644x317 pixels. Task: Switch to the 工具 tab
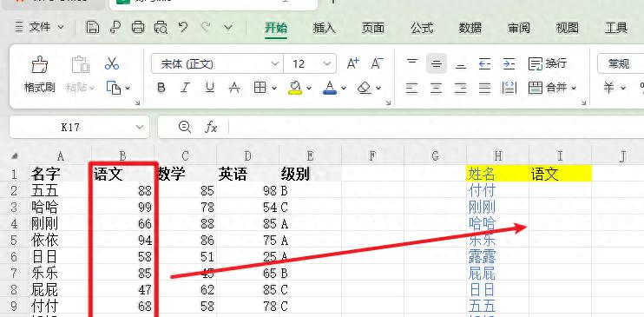point(616,28)
